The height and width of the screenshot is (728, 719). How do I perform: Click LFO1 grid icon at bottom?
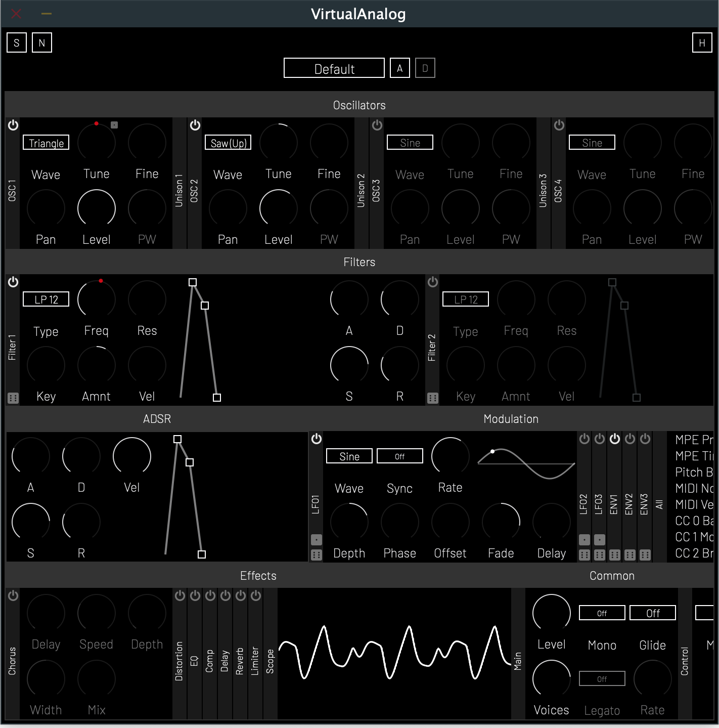[317, 555]
